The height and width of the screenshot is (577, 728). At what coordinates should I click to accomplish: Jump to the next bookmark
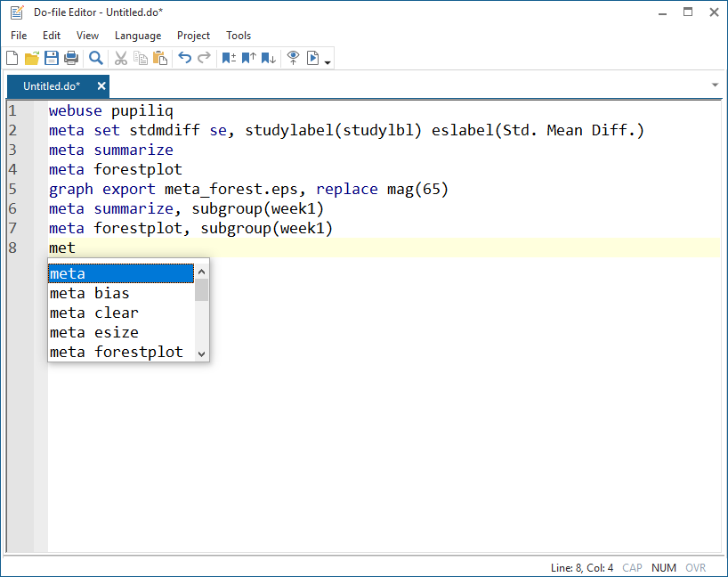(269, 58)
